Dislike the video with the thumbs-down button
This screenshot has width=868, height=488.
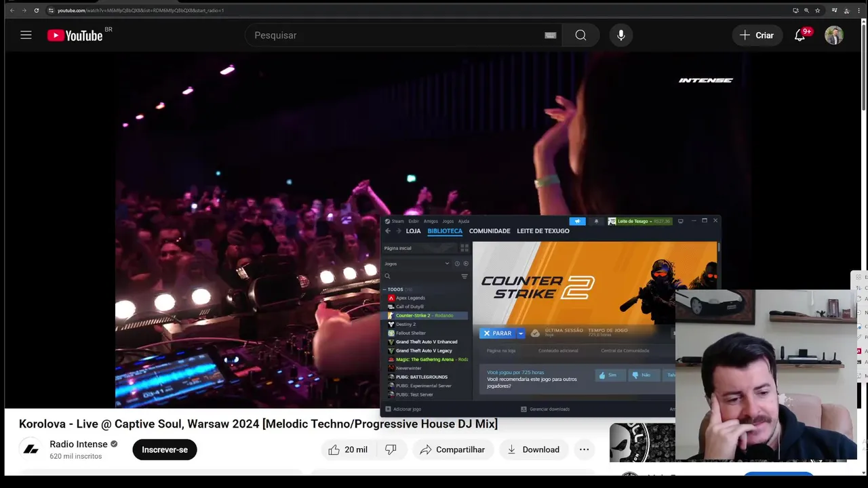pyautogui.click(x=391, y=449)
